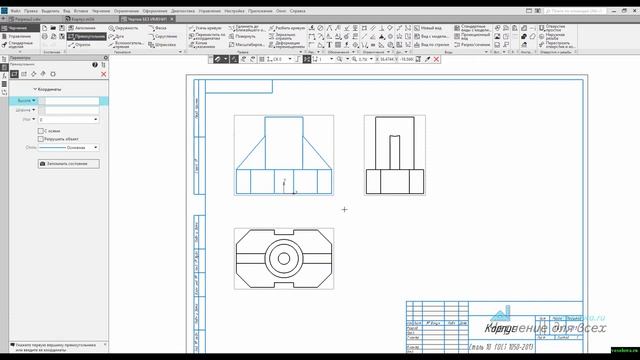Enable the 'С осями' checkbox
This screenshot has width=640, height=360.
40,131
